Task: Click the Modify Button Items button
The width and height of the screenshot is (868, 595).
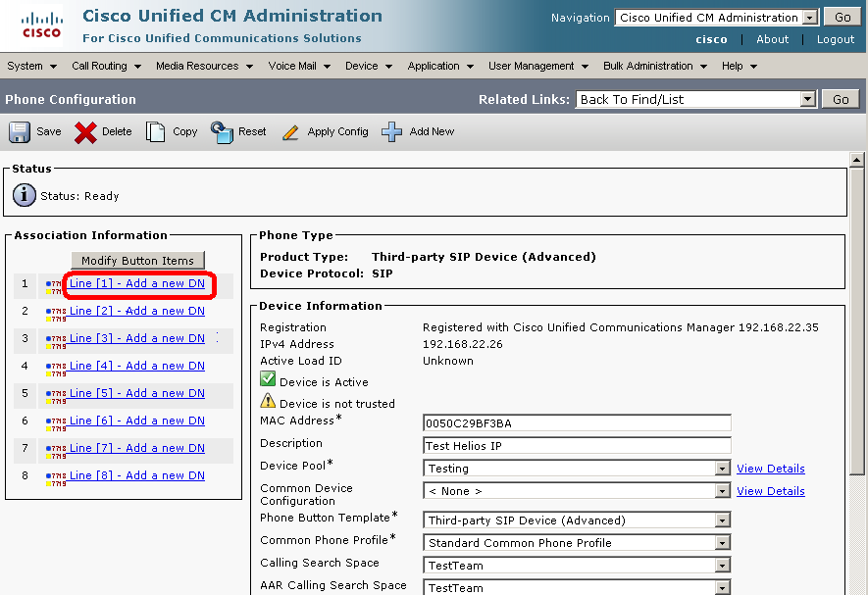Action: coord(137,260)
